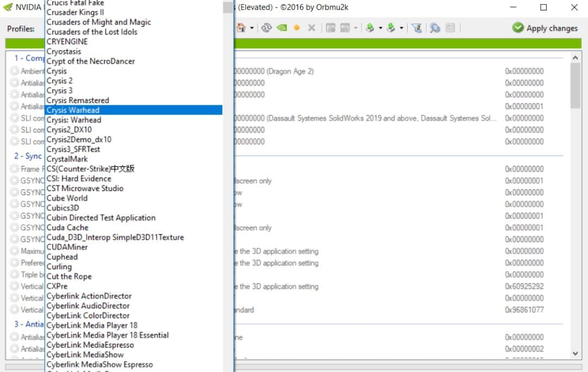
Task: Click gear icon beside the Triple b setting row
Action: pyautogui.click(x=14, y=275)
